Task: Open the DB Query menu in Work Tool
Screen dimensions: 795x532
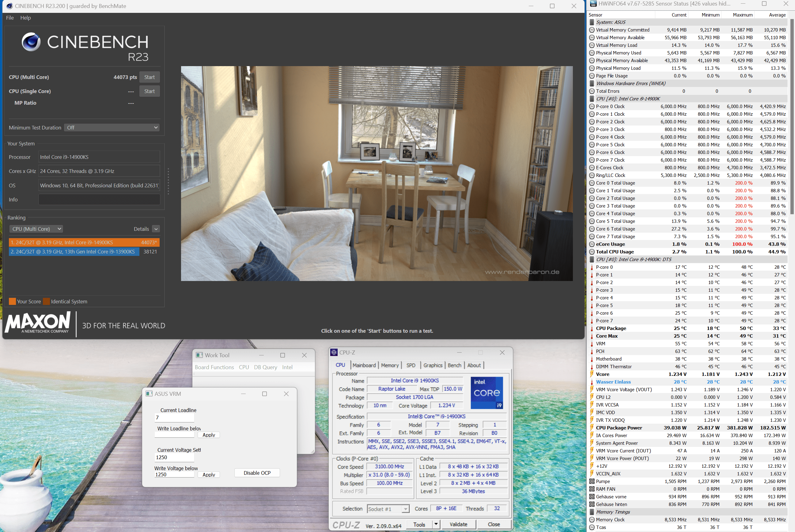Action: (x=266, y=367)
